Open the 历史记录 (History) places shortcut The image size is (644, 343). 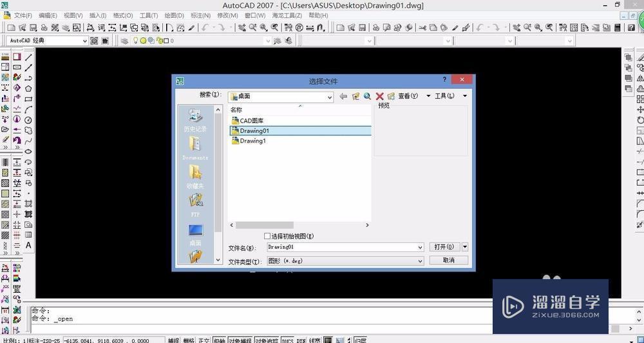pos(196,120)
